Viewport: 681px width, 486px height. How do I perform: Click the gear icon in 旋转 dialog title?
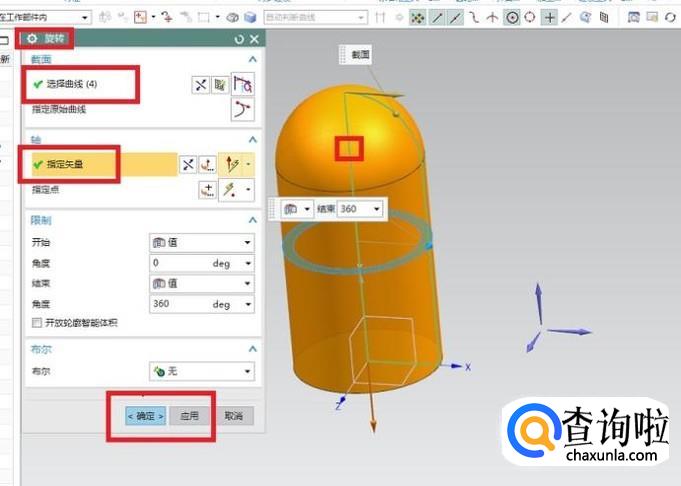point(32,39)
